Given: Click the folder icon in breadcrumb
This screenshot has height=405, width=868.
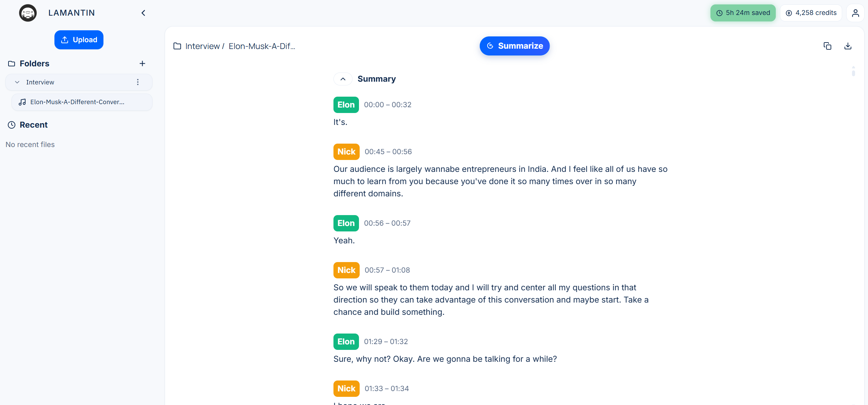Looking at the screenshot, I should click(177, 46).
